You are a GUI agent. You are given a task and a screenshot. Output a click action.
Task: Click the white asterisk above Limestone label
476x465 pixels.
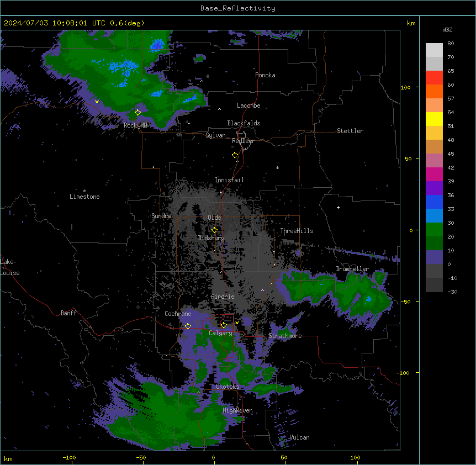coord(84,191)
